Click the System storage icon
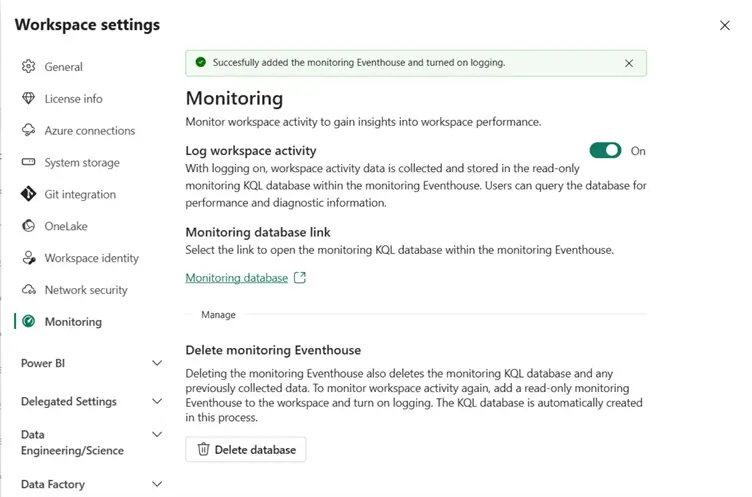This screenshot has height=497, width=752. tap(28, 163)
